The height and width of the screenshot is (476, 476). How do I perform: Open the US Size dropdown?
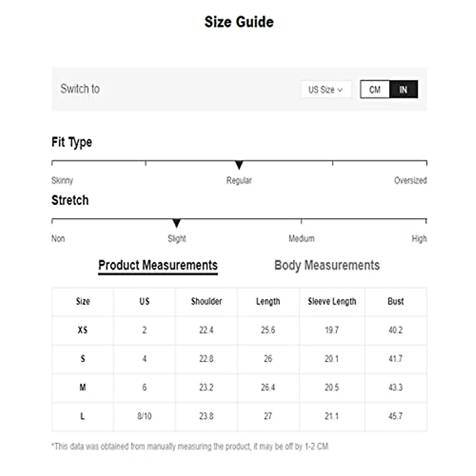(x=325, y=90)
